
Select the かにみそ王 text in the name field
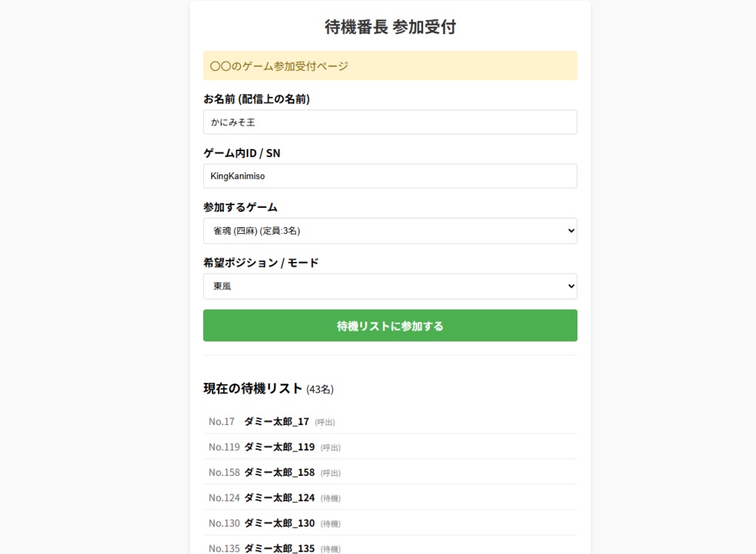click(233, 122)
